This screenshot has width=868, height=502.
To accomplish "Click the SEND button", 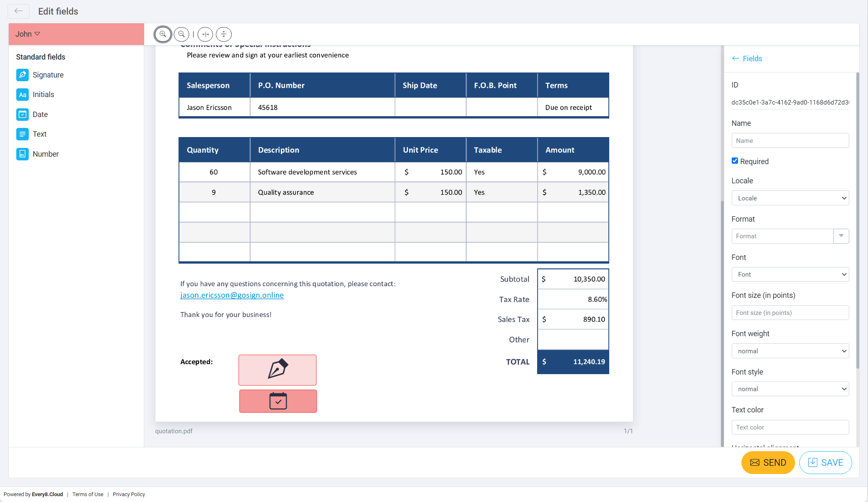I will (x=768, y=462).
